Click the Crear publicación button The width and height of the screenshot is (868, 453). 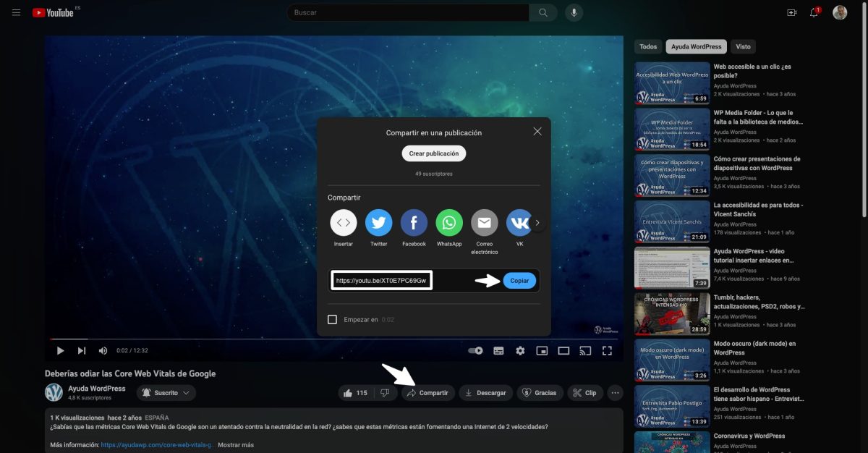click(x=433, y=153)
